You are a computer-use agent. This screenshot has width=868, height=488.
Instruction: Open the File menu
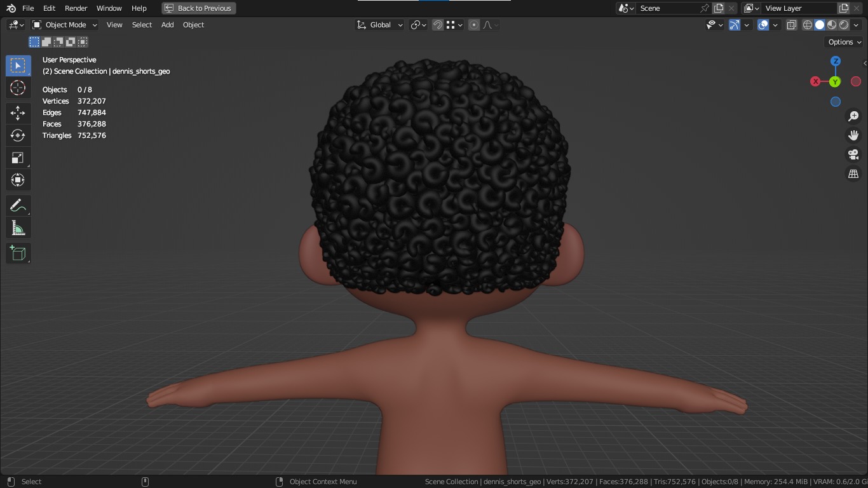(28, 8)
